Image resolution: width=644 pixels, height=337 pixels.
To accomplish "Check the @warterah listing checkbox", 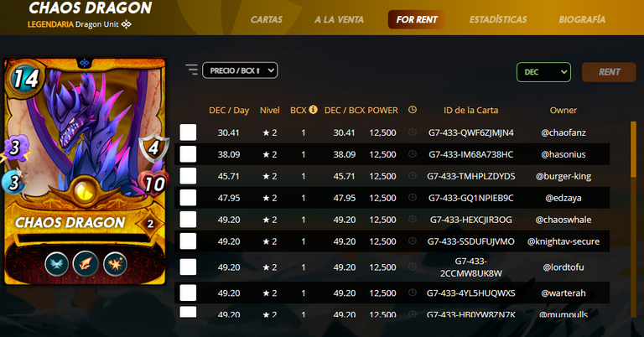I will (188, 293).
